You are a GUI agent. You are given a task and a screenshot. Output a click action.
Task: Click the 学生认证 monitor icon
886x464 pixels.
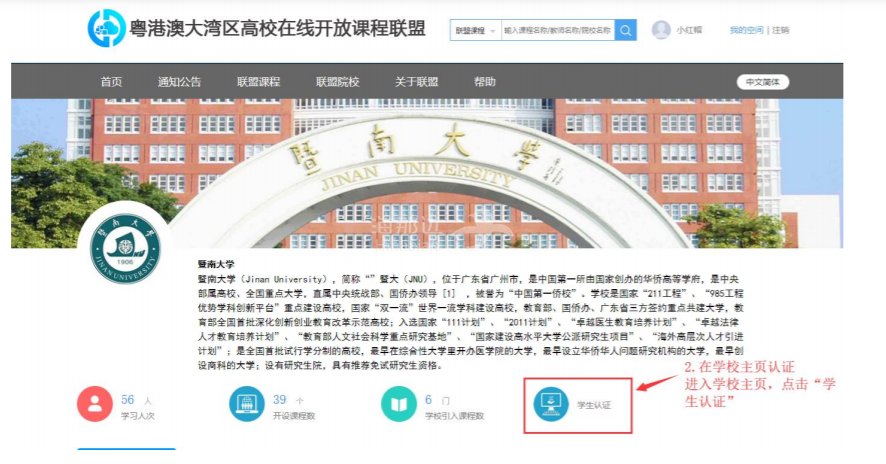[x=551, y=404]
